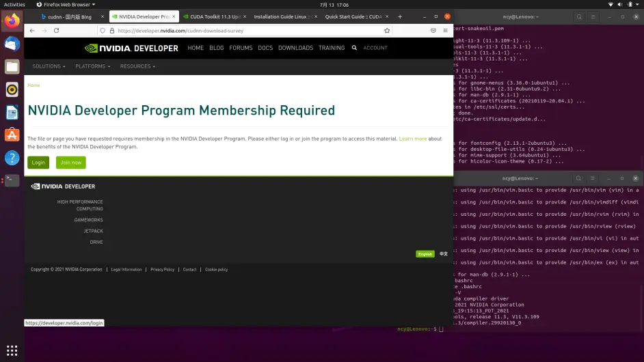644x362 pixels.
Task: Open the Cookie policy footer link
Action: click(x=217, y=270)
